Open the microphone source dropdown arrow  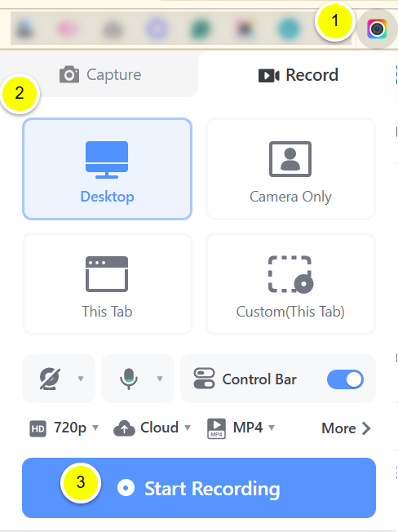160,379
